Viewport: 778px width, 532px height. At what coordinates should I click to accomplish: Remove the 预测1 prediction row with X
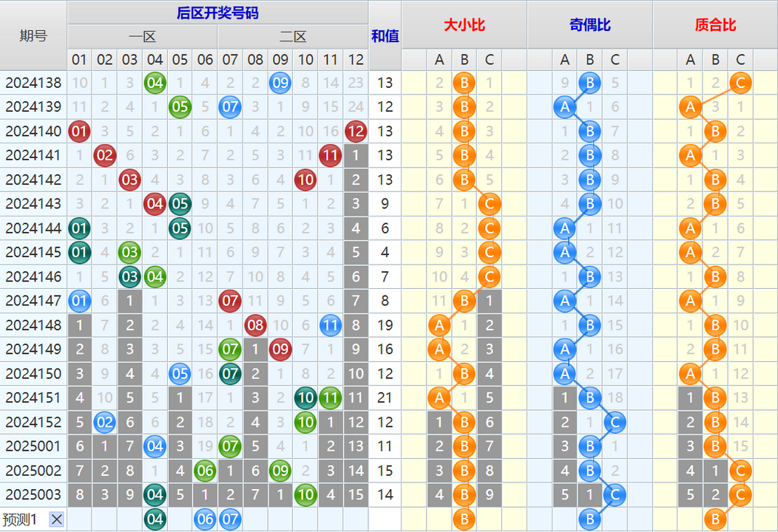[56, 519]
